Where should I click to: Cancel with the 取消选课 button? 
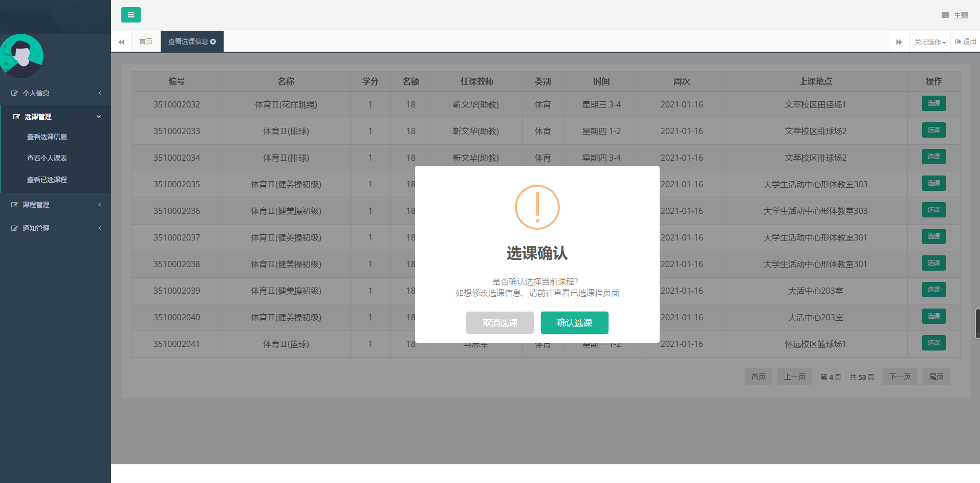pyautogui.click(x=499, y=323)
